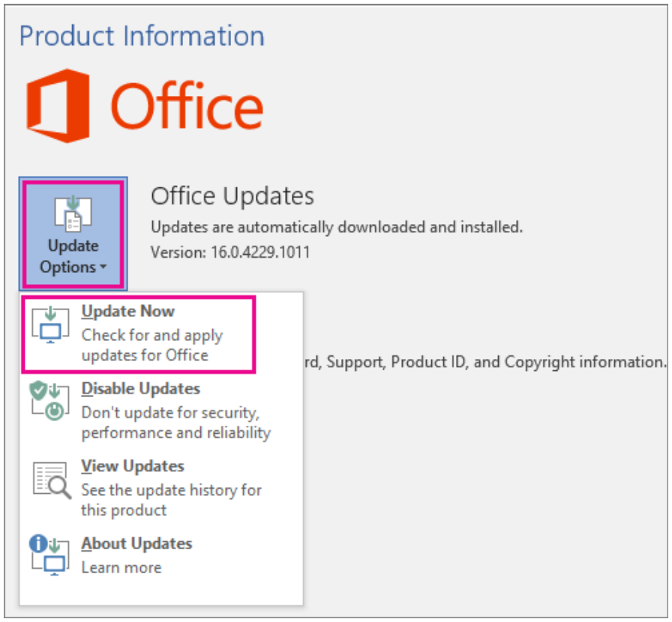The image size is (672, 622).
Task: Open the Update Options dropdown button
Action: click(73, 234)
